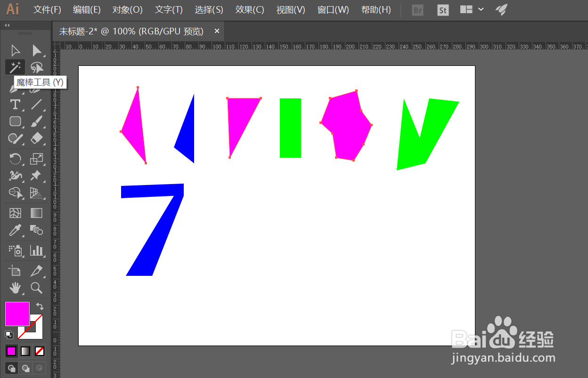The height and width of the screenshot is (378, 588).
Task: Select the Type tool
Action: 16,104
